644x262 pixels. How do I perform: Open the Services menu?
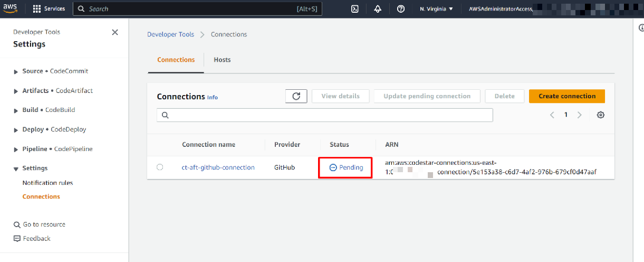point(49,9)
